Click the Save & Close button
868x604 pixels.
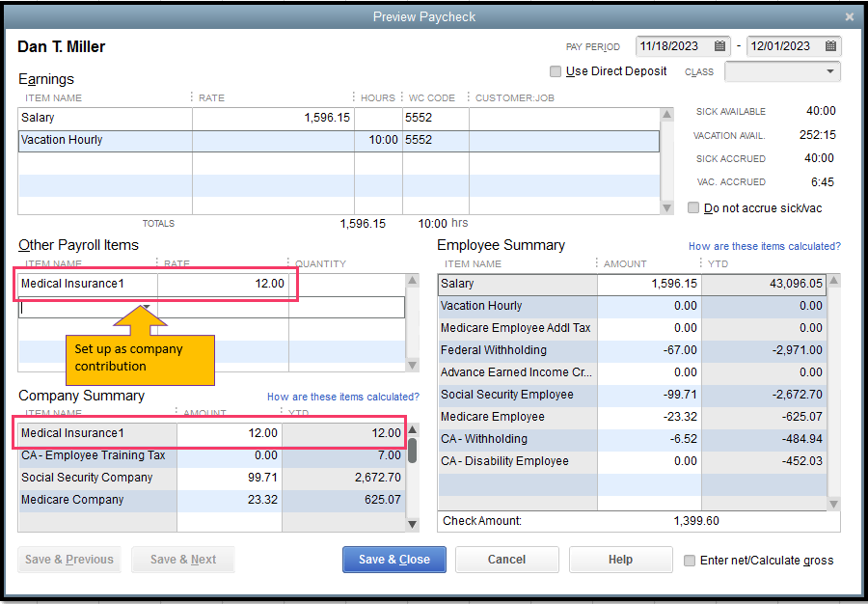(393, 560)
